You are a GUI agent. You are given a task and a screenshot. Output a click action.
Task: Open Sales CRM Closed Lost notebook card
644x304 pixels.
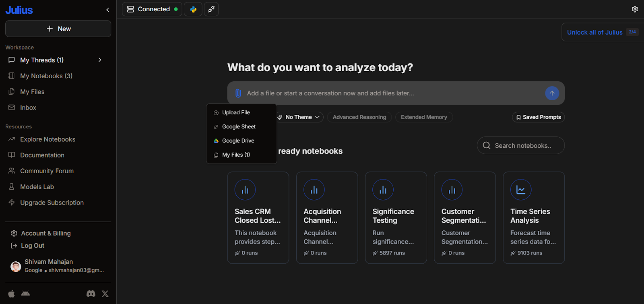tap(258, 218)
